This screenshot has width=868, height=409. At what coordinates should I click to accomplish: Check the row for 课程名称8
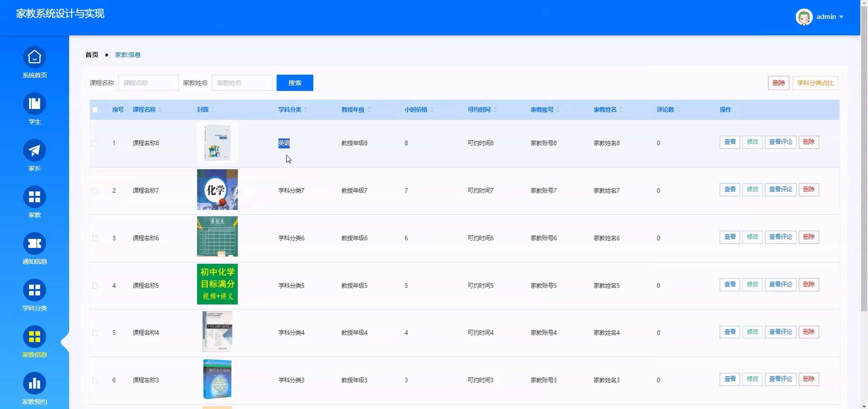[x=95, y=143]
